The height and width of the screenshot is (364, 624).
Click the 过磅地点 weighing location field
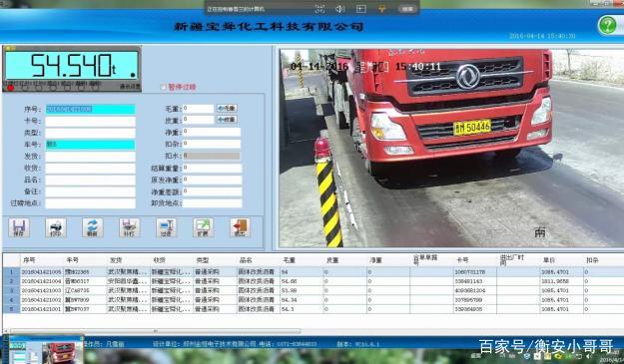tap(90, 203)
